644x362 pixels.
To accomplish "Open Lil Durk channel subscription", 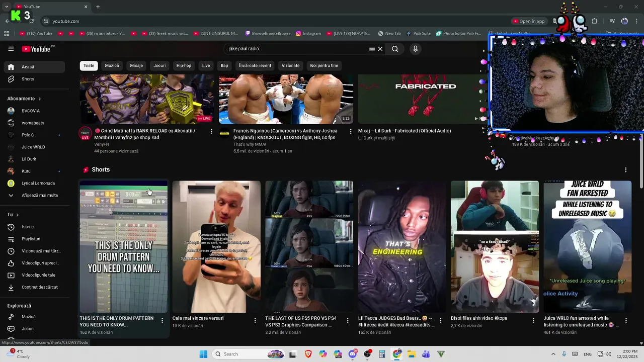I will coord(34,159).
